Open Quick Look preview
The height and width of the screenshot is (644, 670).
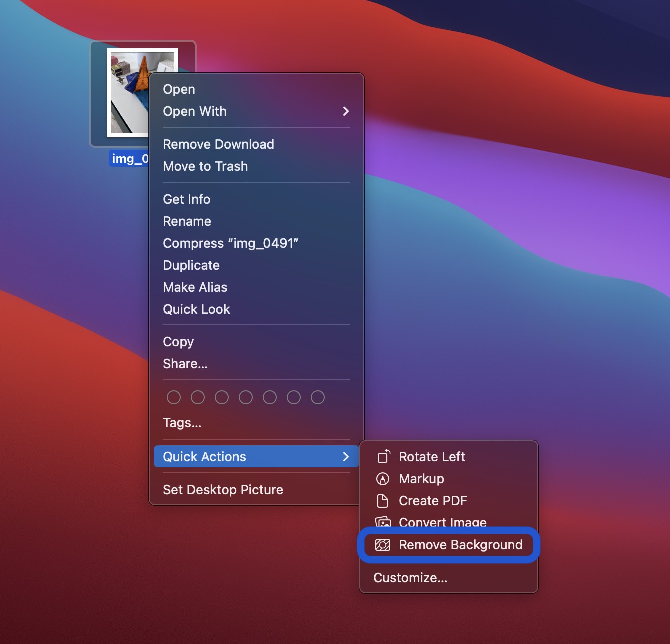tap(196, 309)
